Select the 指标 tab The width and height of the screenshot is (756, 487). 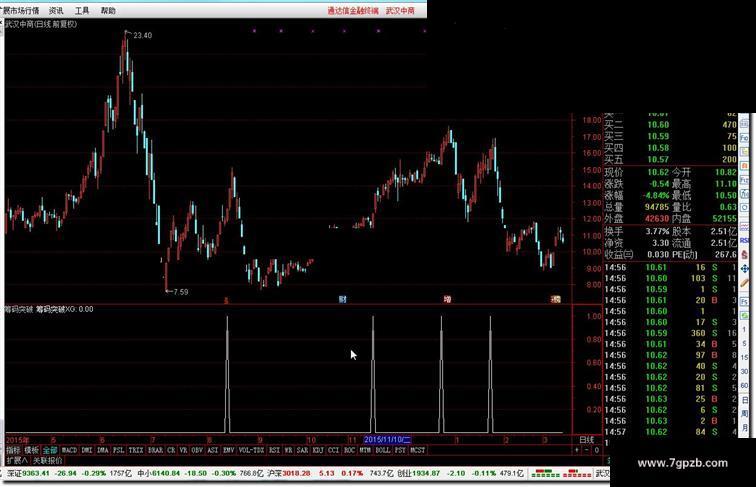[13, 450]
